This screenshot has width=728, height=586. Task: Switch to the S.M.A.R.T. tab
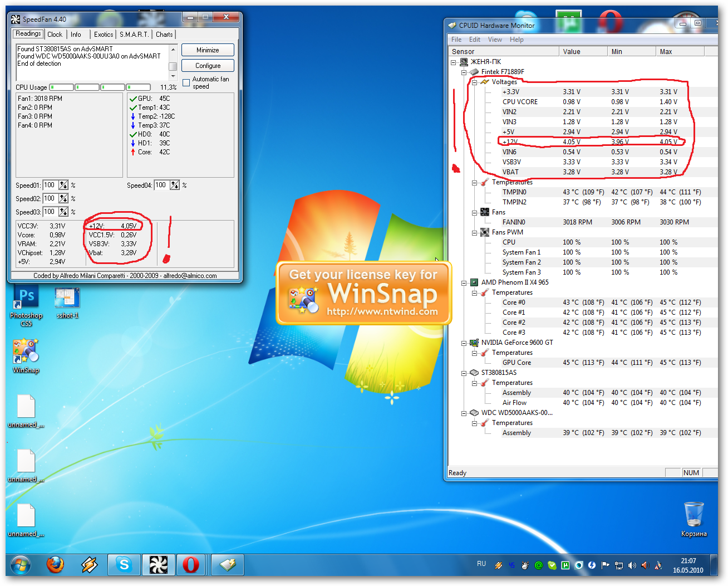pos(134,35)
